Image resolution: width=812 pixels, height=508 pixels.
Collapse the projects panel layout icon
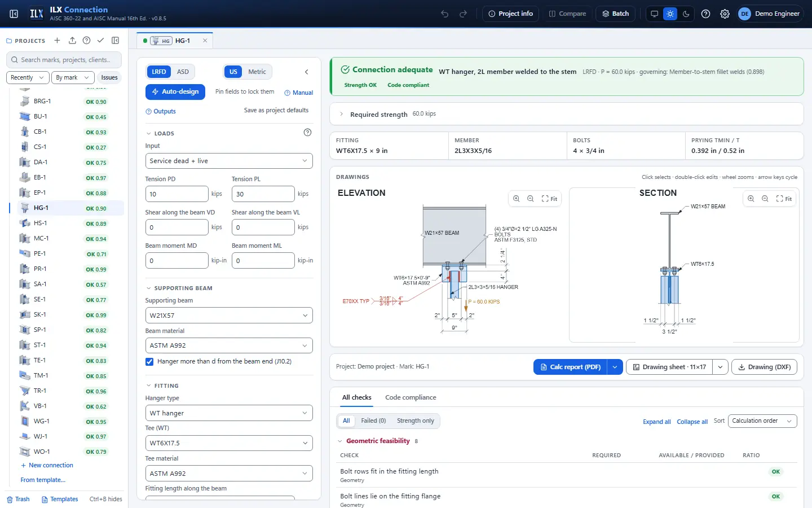tap(115, 41)
